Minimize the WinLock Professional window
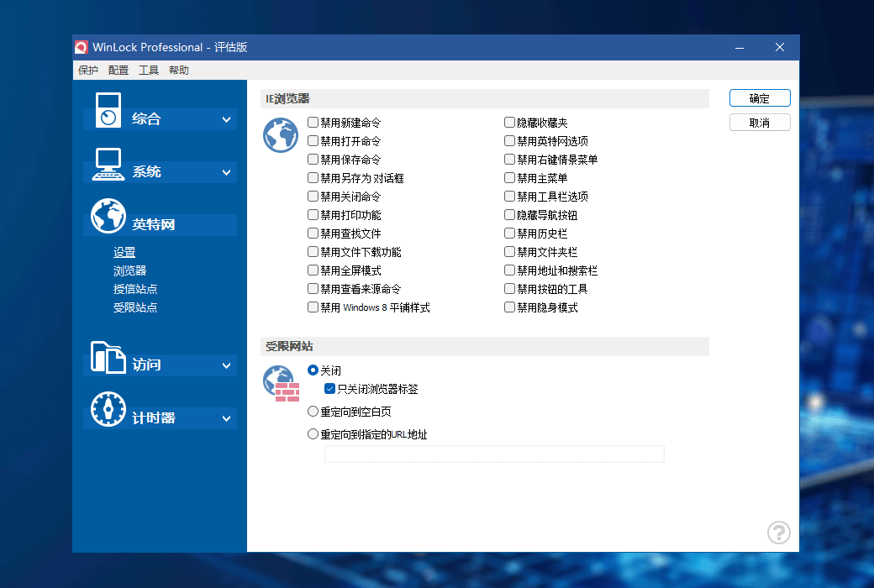The image size is (874, 588). click(740, 48)
